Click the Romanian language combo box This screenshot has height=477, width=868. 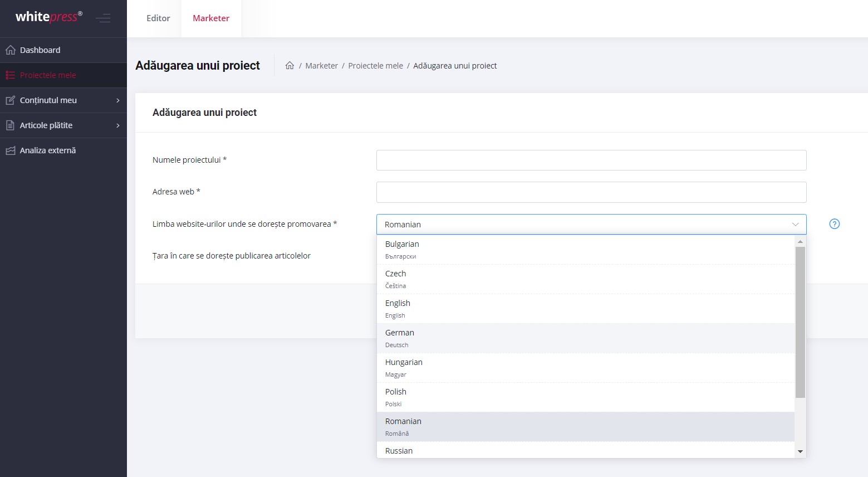coord(591,225)
